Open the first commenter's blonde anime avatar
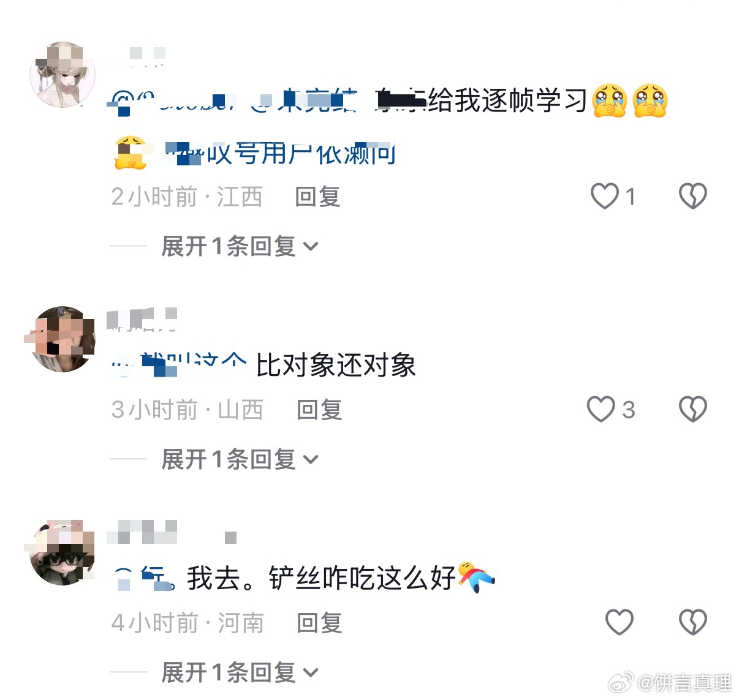 tap(63, 75)
